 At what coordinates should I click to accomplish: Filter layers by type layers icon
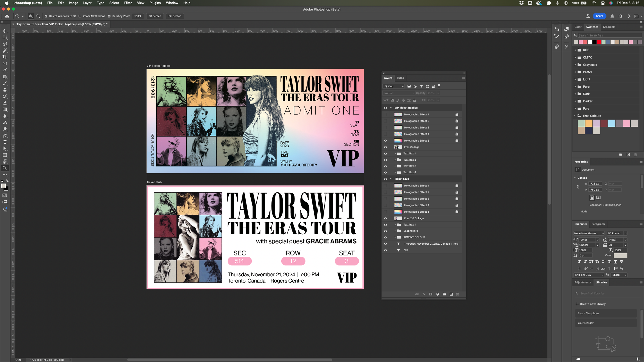click(421, 86)
